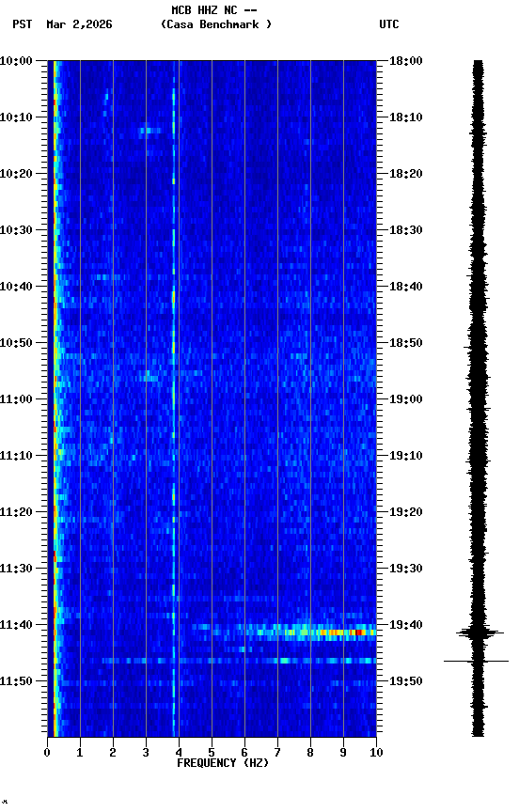This screenshot has height=812, width=519.
Task: Click the 18:00 UTC time label
Action: coord(406,61)
